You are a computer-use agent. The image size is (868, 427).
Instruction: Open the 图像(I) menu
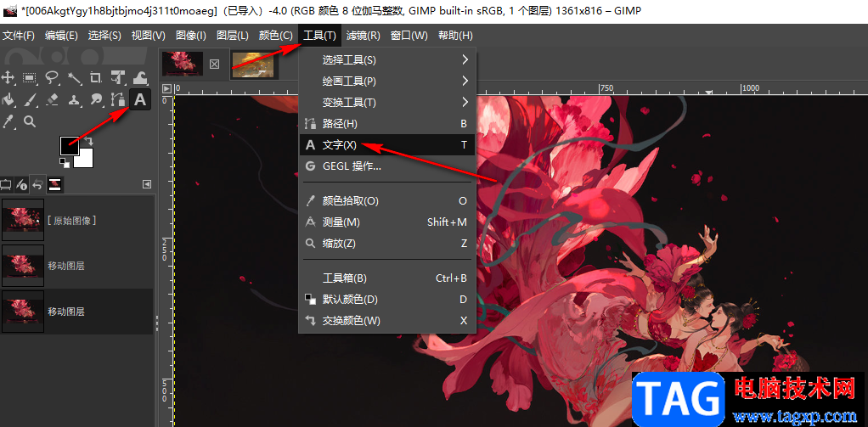[x=191, y=36]
